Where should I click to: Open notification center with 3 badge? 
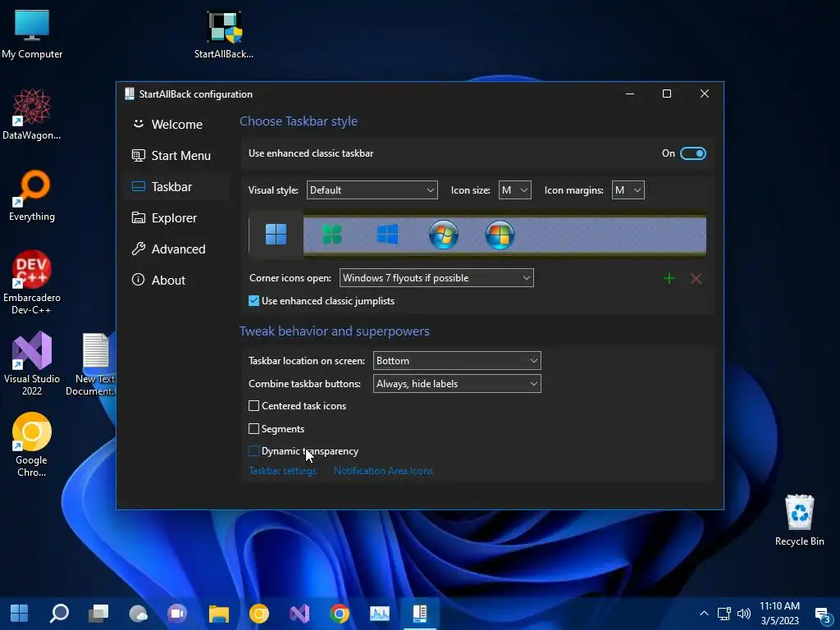click(822, 615)
